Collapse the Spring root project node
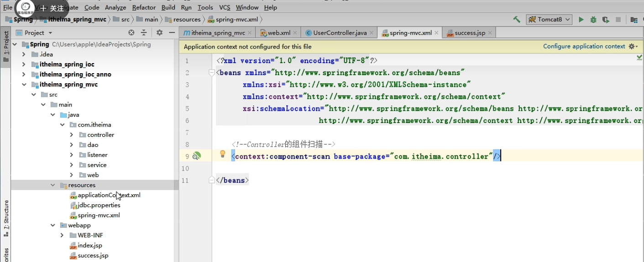 pyautogui.click(x=15, y=44)
